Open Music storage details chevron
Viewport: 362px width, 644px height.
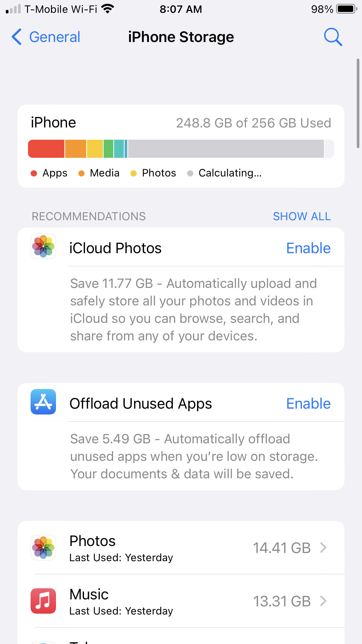tap(323, 601)
